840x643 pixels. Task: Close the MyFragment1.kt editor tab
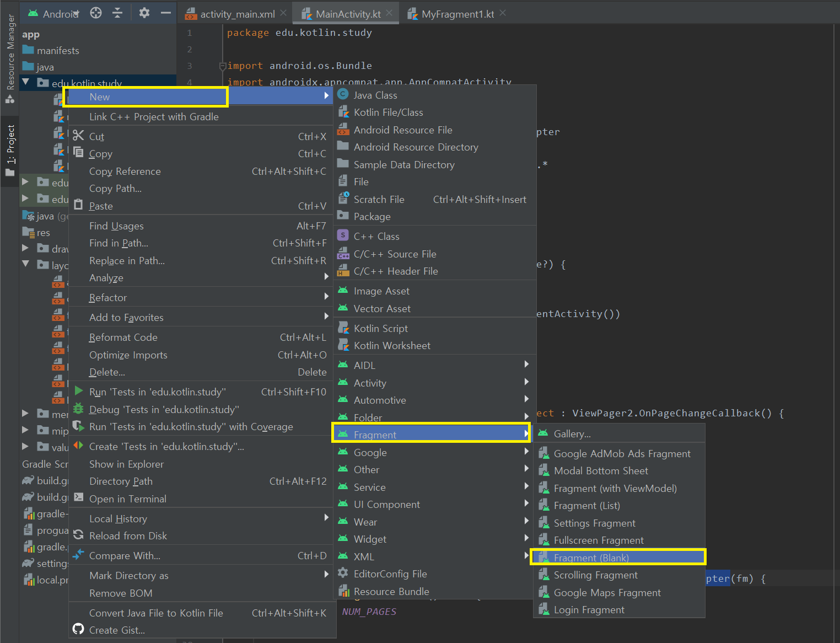pos(503,13)
